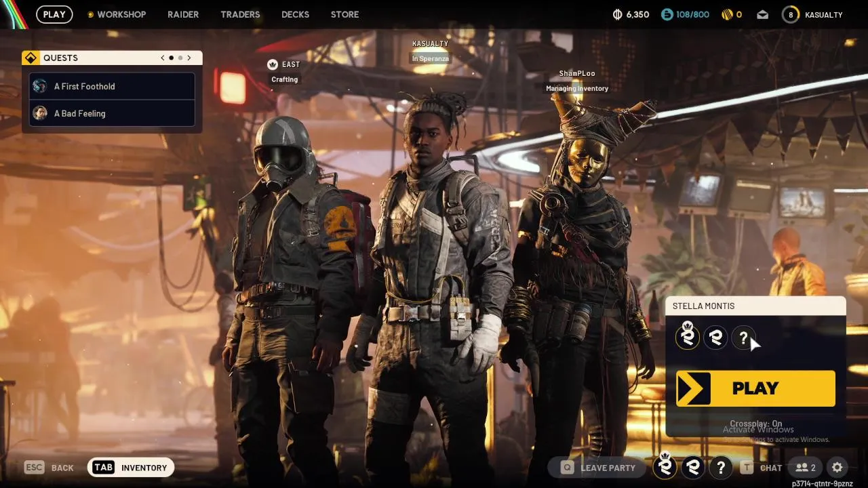Go to the TRADERS tab
The image size is (868, 488).
pyautogui.click(x=240, y=14)
